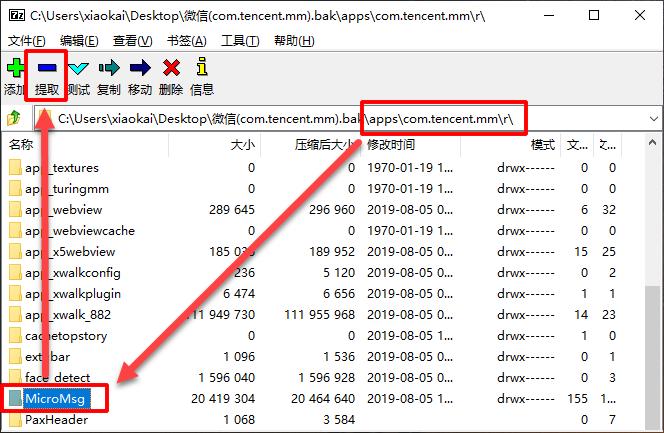The image size is (664, 433).
Task: Click file count 155 in MicroMsg row
Action: 578,398
